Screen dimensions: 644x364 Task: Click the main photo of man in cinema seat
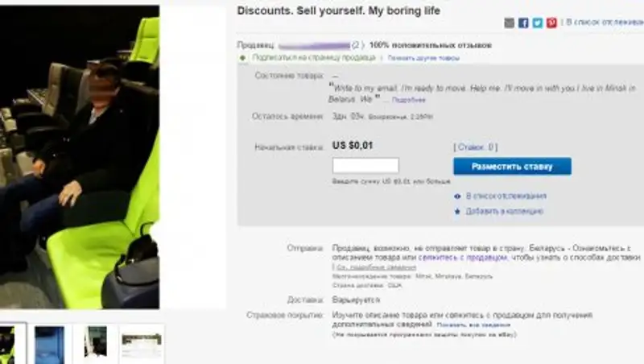(80, 157)
